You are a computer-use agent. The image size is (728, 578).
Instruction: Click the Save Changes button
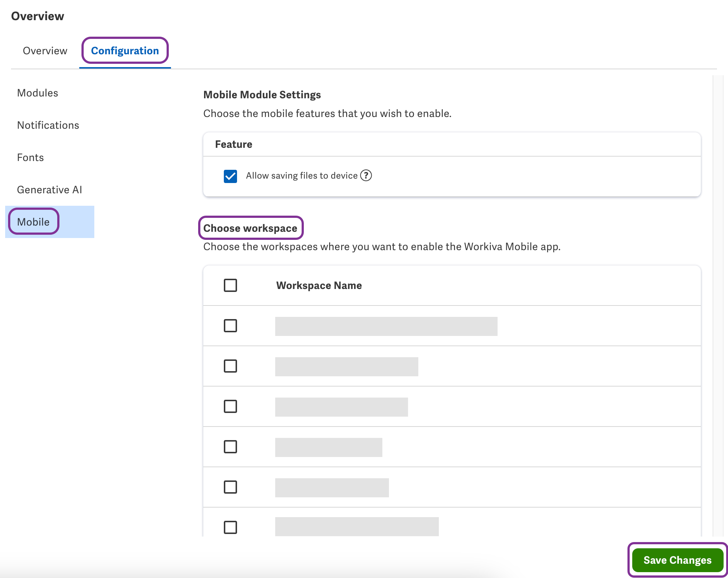pos(677,560)
